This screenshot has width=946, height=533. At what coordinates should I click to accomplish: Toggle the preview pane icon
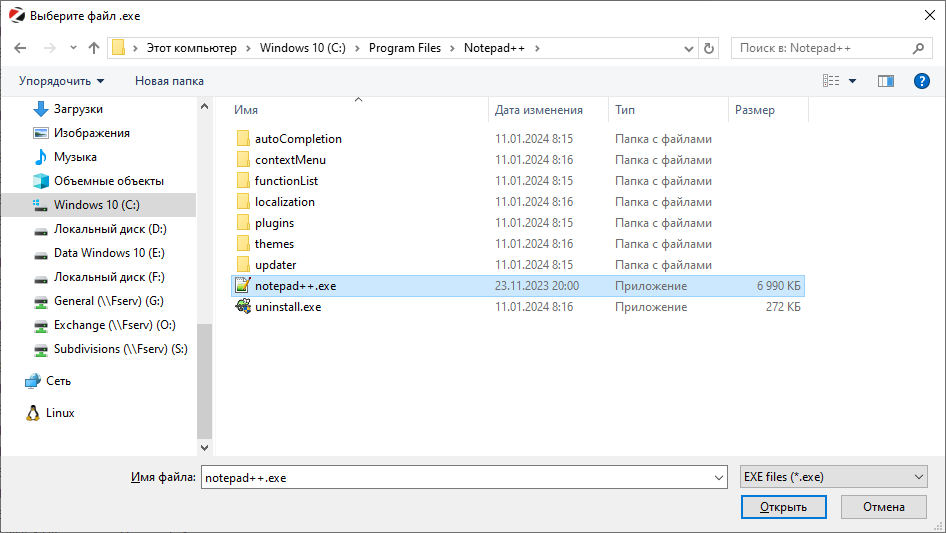point(885,81)
